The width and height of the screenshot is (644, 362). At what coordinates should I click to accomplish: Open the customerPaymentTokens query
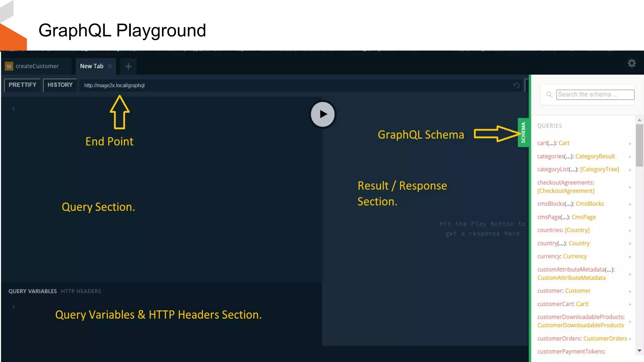pyautogui.click(x=571, y=352)
